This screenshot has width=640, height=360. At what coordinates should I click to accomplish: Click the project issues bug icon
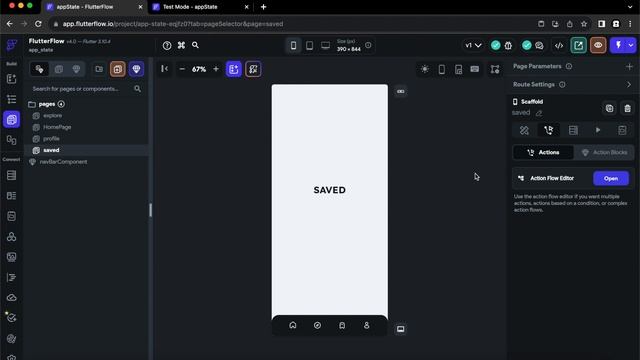508,45
